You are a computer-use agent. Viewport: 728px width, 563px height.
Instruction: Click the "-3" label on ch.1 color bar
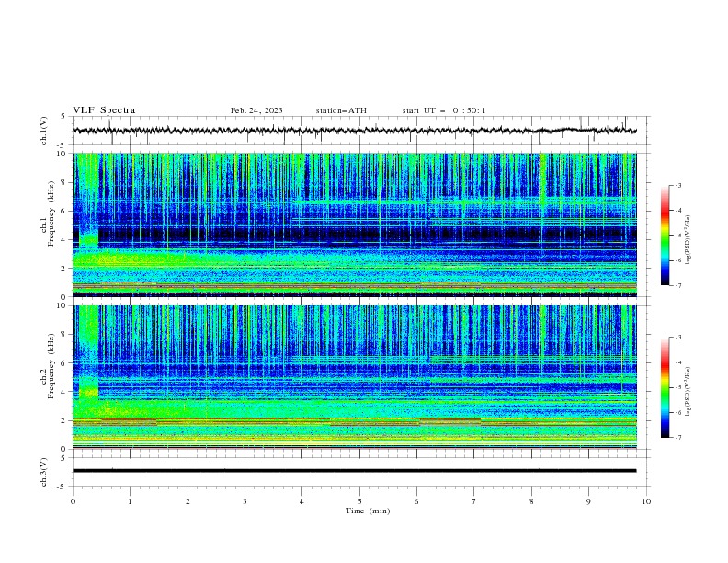pyautogui.click(x=677, y=185)
